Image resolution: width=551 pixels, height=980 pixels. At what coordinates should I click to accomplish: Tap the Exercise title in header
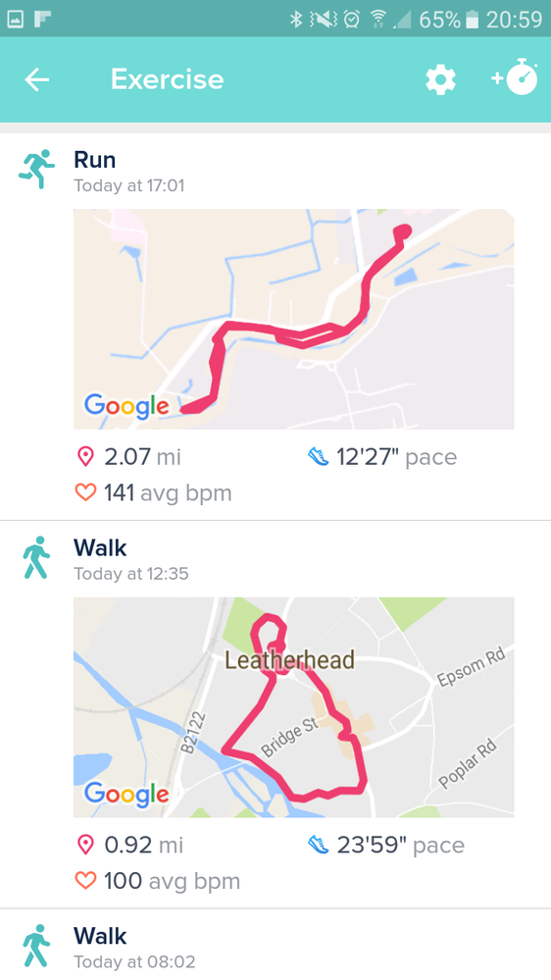pyautogui.click(x=168, y=79)
